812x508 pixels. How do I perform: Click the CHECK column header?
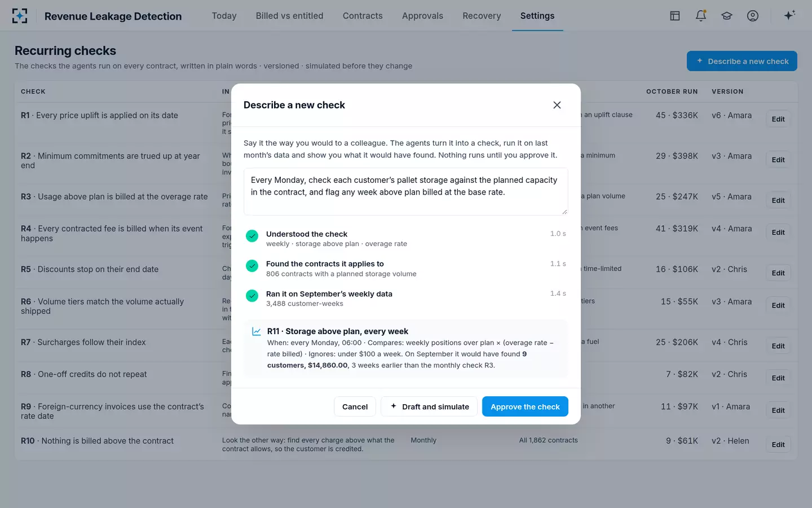click(33, 91)
